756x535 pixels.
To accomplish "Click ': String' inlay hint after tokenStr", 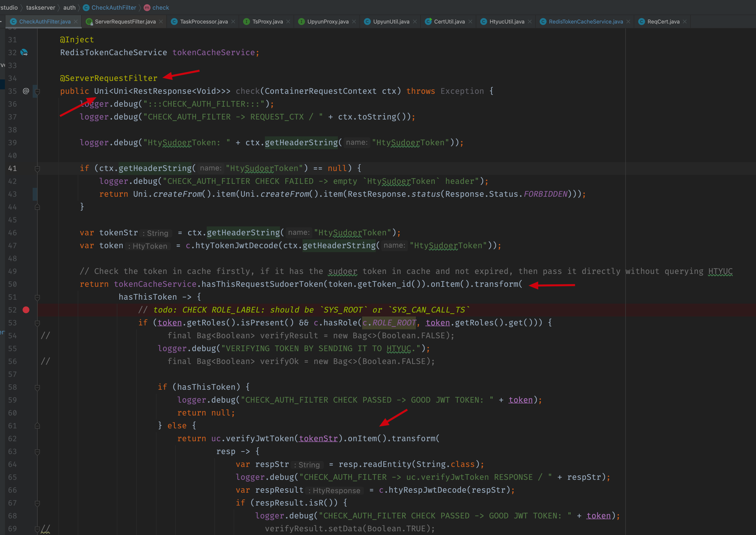I will click(155, 233).
